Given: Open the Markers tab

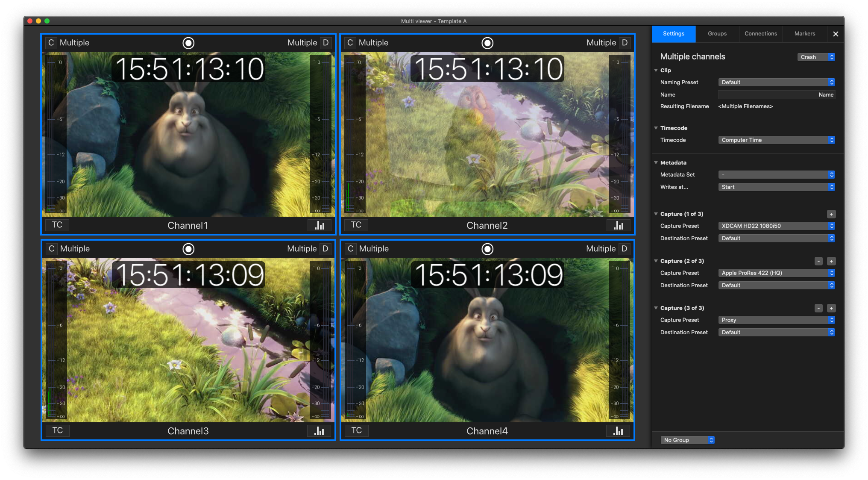Looking at the screenshot, I should (x=805, y=34).
